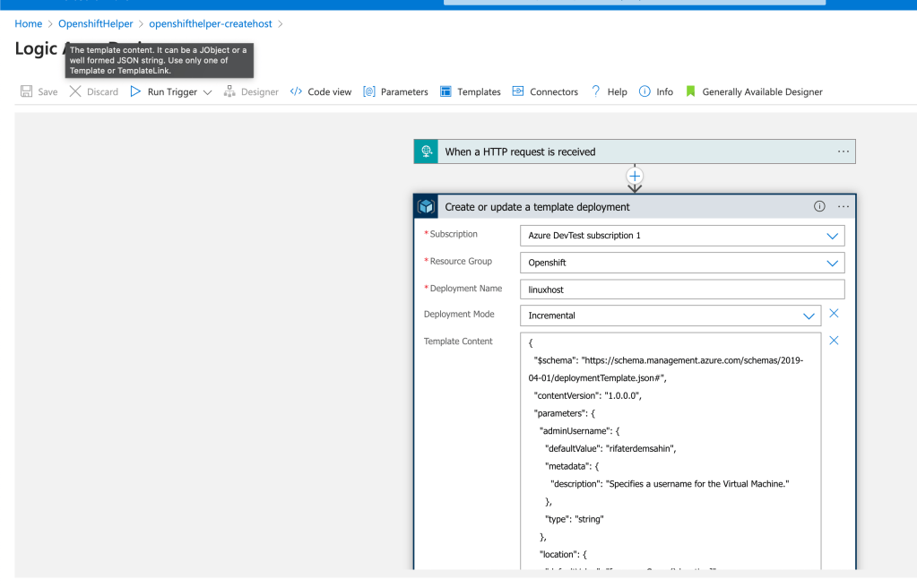This screenshot has width=917, height=588.
Task: Open the Help label in toolbar
Action: [x=617, y=91]
